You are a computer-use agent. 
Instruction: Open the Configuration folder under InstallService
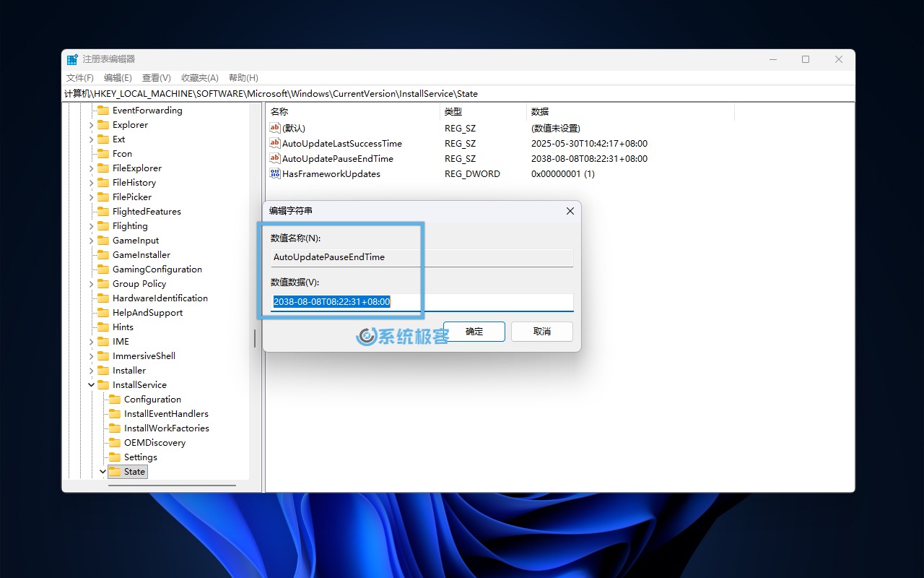coord(117,399)
